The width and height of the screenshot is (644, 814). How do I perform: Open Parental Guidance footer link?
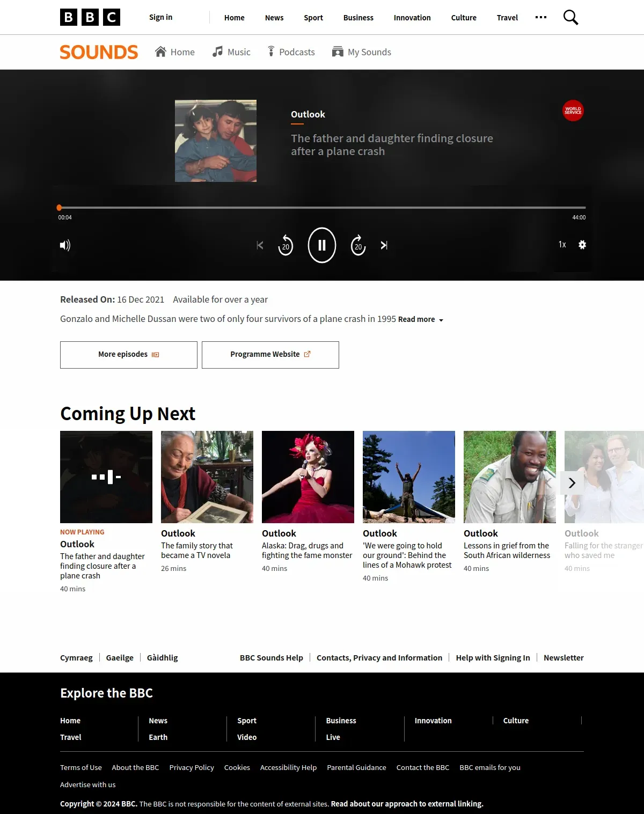click(x=356, y=768)
